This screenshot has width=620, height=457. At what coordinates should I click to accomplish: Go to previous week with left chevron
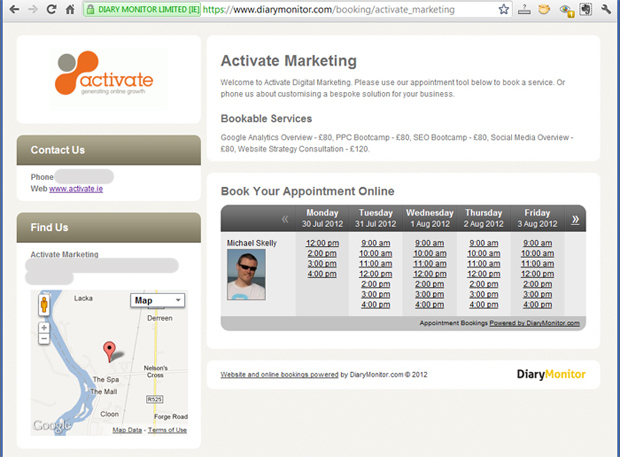coord(285,219)
